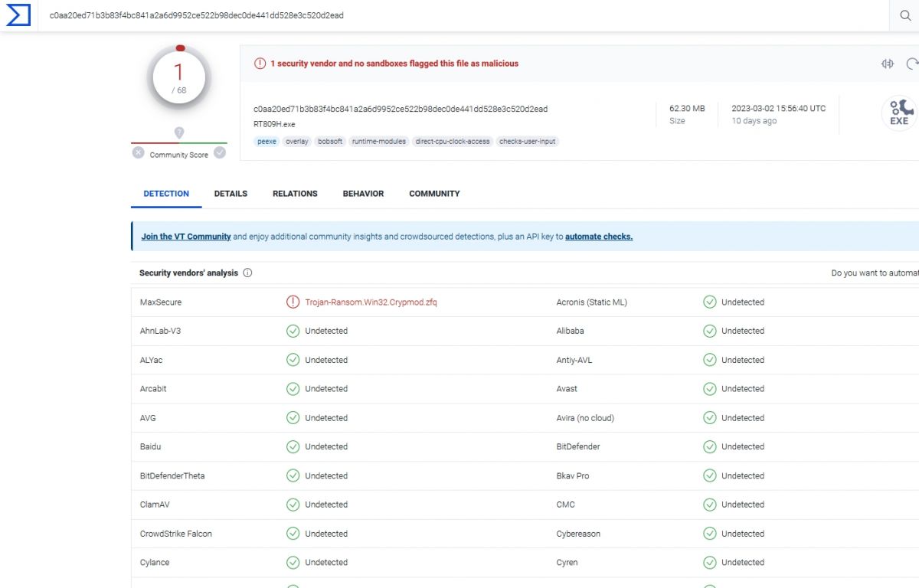The image size is (919, 588).
Task: Click the CrowdStrike Falcon undetected check icon
Action: point(293,534)
